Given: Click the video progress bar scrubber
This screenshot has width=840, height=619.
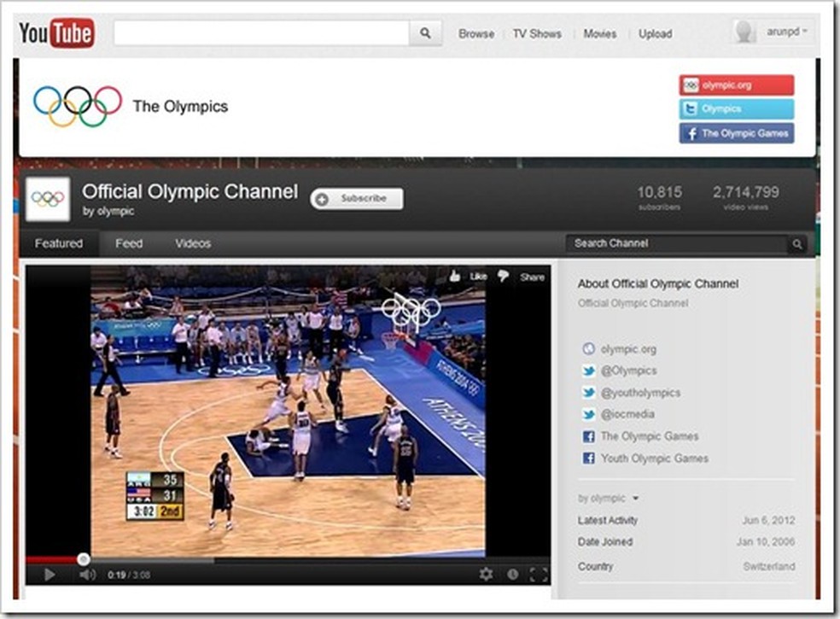Looking at the screenshot, I should tap(84, 559).
